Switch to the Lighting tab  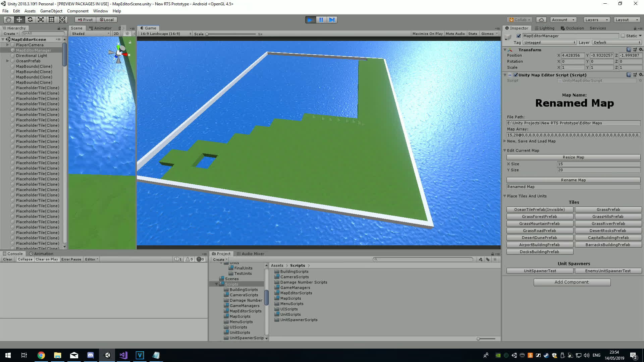pos(544,28)
